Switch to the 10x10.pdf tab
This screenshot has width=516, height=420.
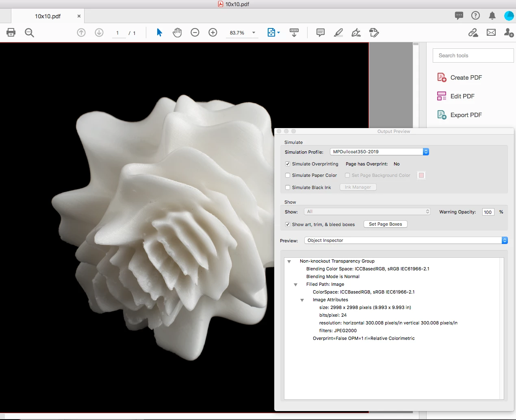point(48,16)
